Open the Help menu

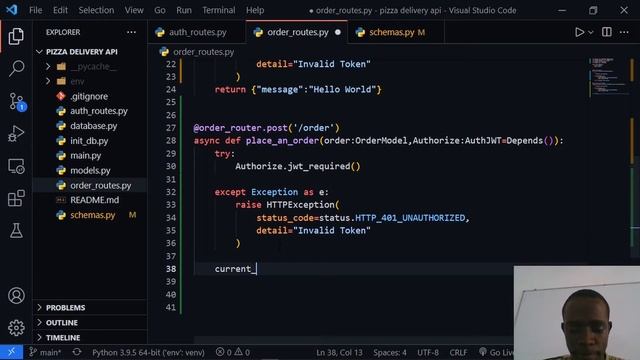click(x=255, y=10)
